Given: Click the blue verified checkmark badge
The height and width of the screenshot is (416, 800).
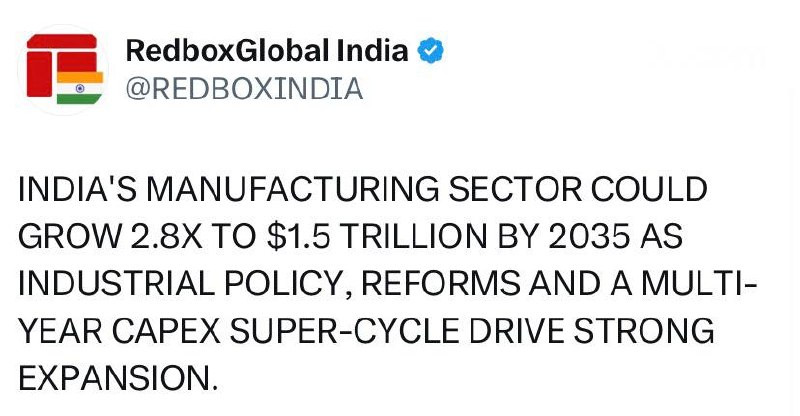Looking at the screenshot, I should coord(431,51).
